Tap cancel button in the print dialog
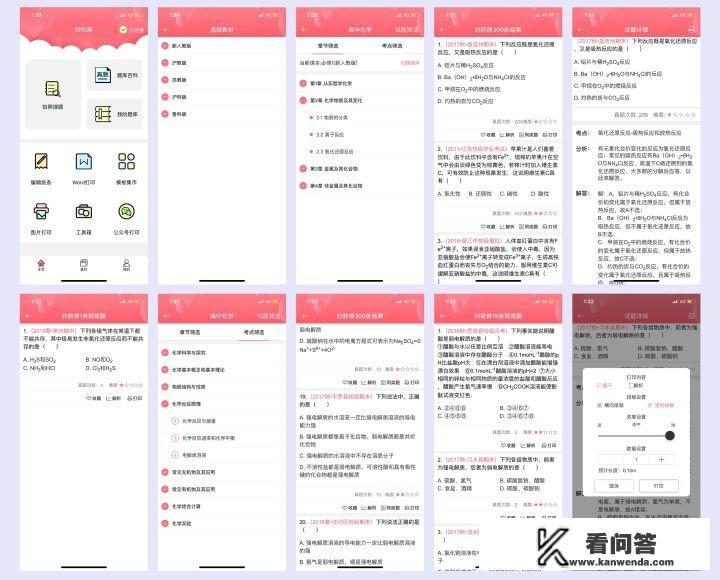Viewport: 720px width, 580px height. point(614,485)
